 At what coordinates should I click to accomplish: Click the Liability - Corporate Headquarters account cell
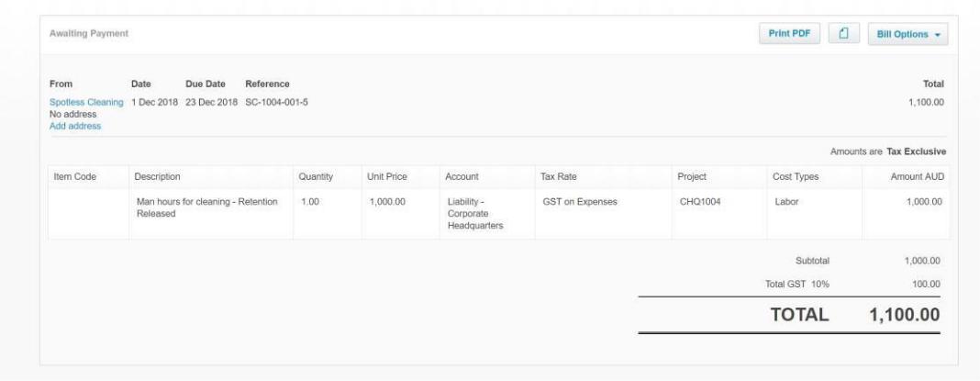coord(473,214)
